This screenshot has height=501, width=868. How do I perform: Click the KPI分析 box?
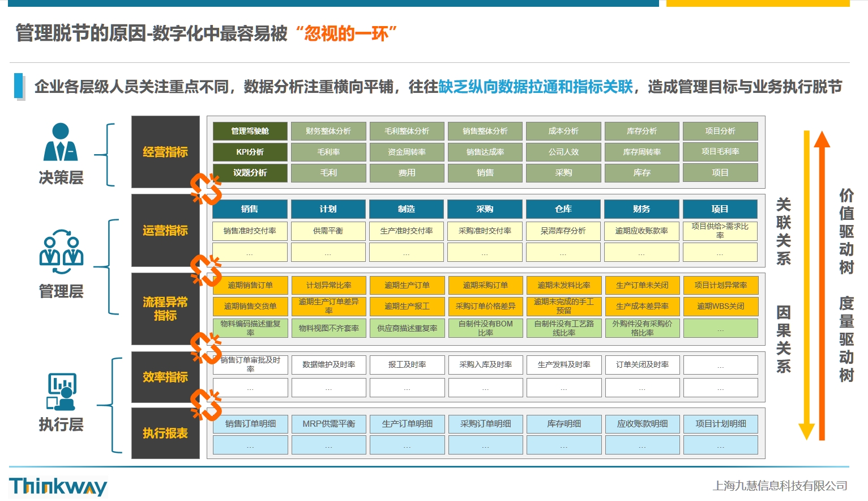click(x=250, y=152)
